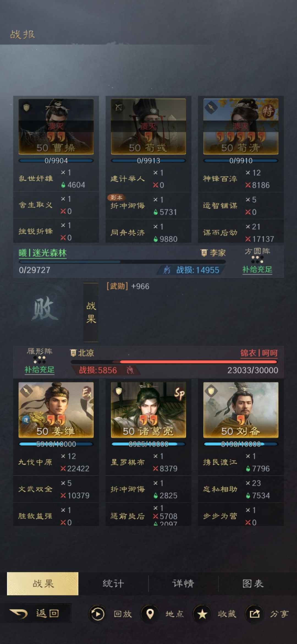
Task: Open the 荀清 general portrait
Action: click(241, 126)
